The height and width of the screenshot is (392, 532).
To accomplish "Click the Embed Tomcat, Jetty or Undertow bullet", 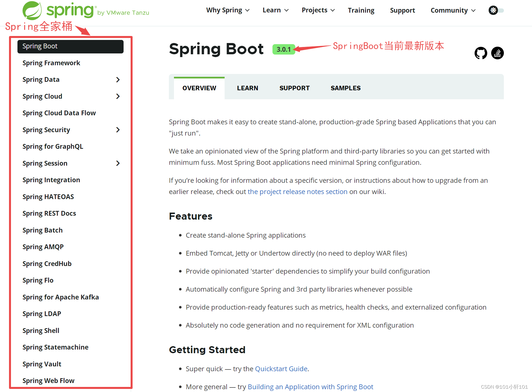I will click(x=296, y=253).
